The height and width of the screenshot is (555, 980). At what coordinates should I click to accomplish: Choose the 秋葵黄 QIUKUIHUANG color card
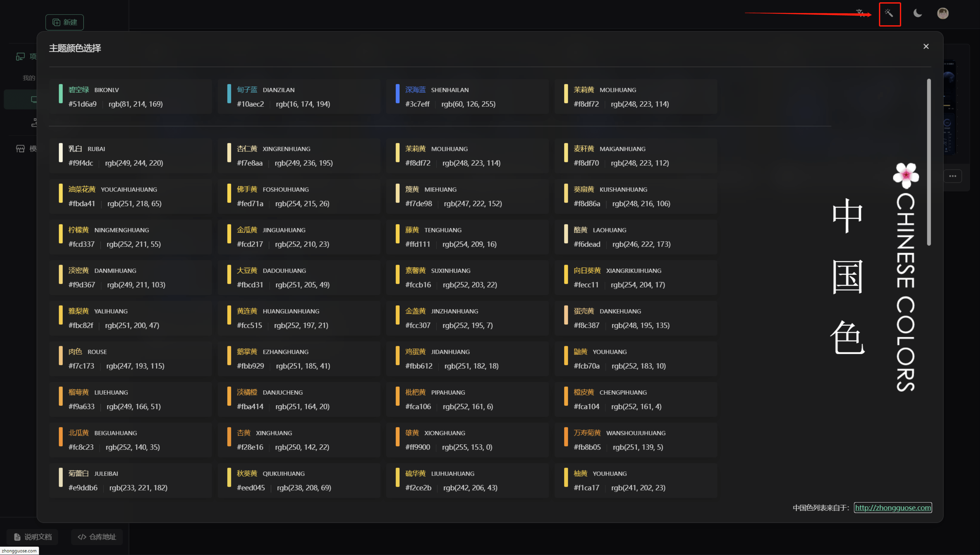[x=299, y=480]
